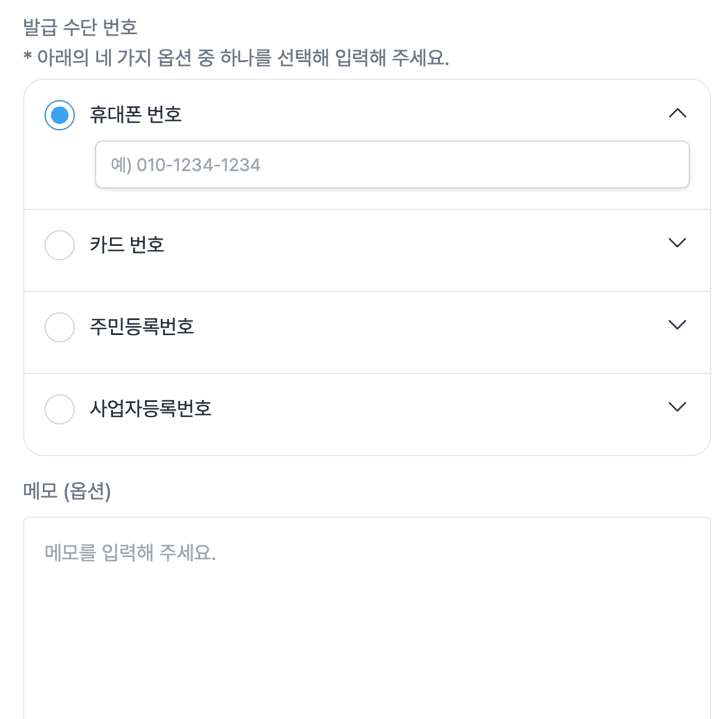
Task: Collapse the 휴대폰 번호 section with up chevron
Action: tap(677, 113)
